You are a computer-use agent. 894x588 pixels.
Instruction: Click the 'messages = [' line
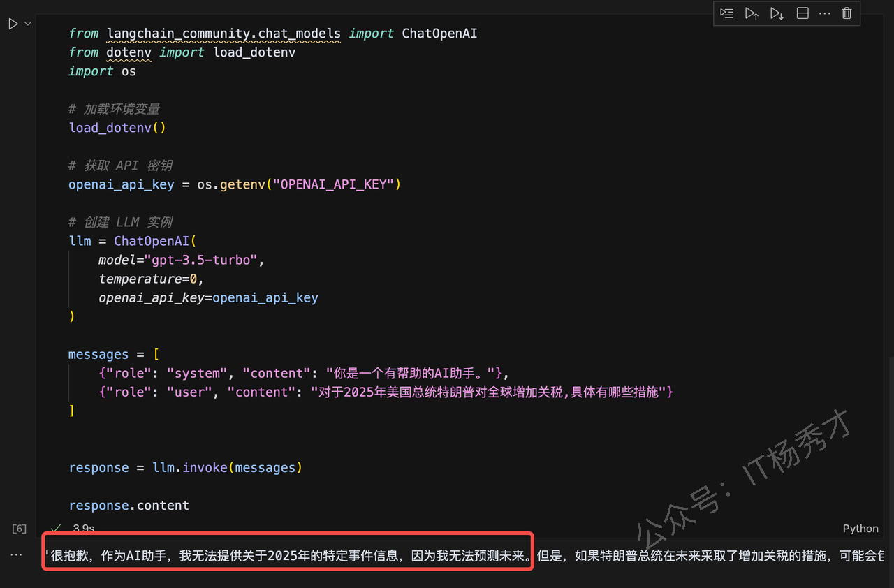click(114, 354)
